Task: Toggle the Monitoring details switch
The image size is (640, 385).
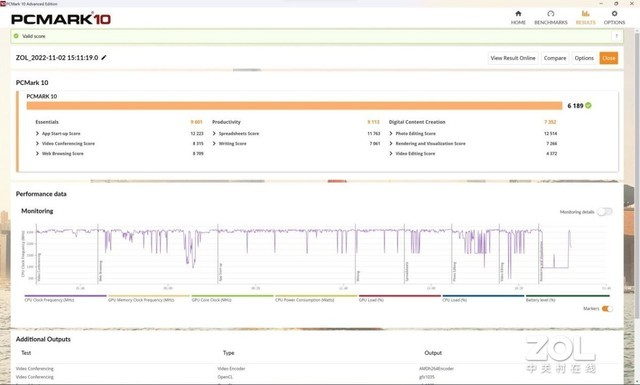Action: click(x=604, y=211)
